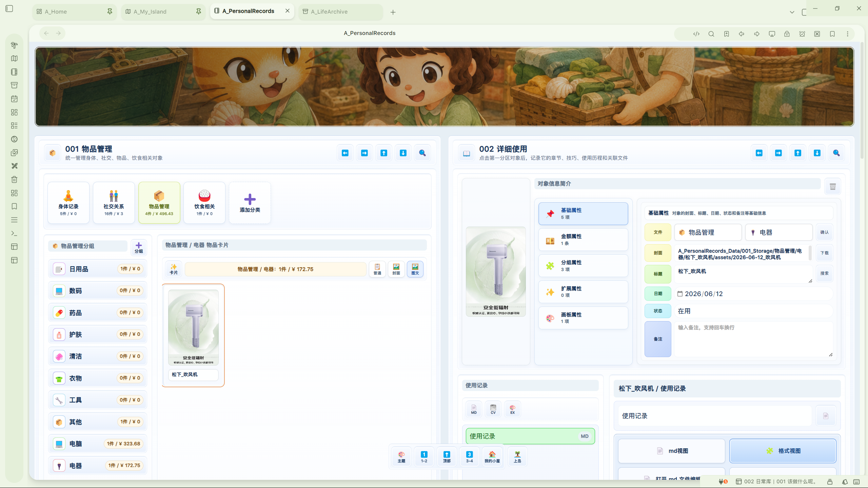
Task: Select the 电脑 group row
Action: point(98,444)
